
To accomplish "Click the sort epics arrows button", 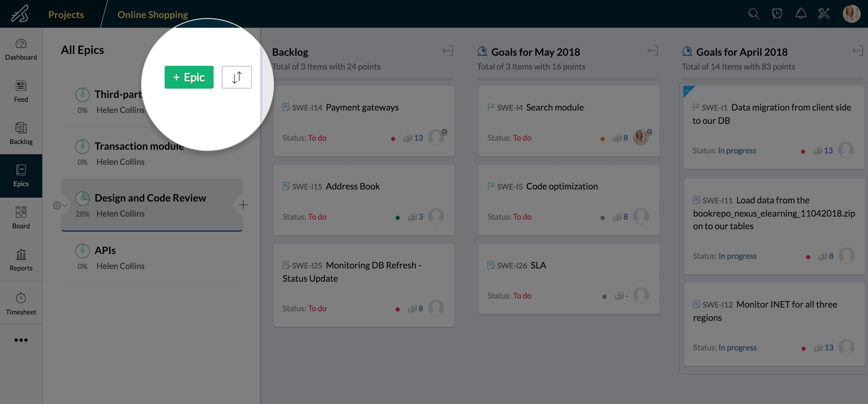I will 237,77.
